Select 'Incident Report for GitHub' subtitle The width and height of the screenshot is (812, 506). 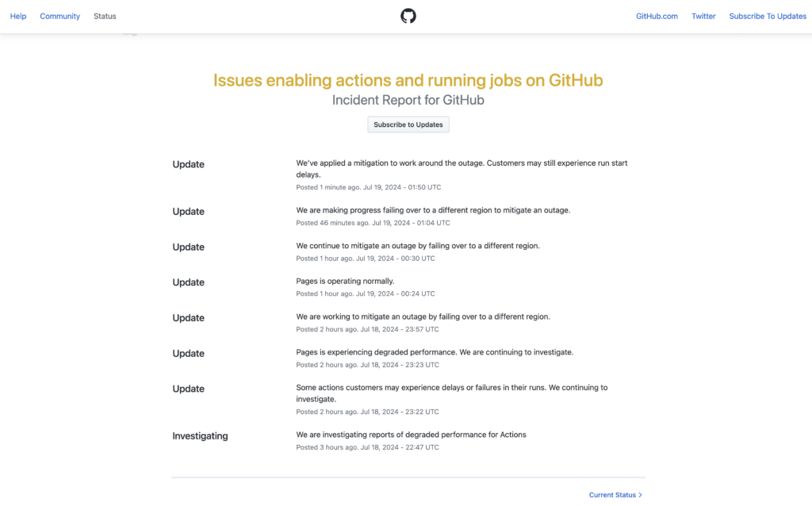pyautogui.click(x=408, y=100)
